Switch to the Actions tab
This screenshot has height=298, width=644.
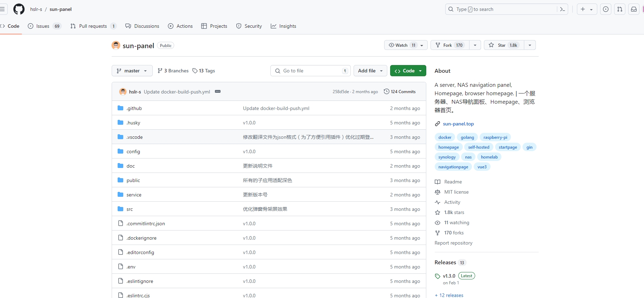(x=180, y=26)
